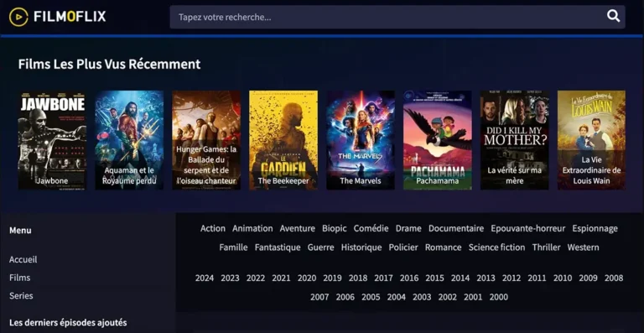Select the Action genre link
644x333 pixels.
[x=213, y=228]
